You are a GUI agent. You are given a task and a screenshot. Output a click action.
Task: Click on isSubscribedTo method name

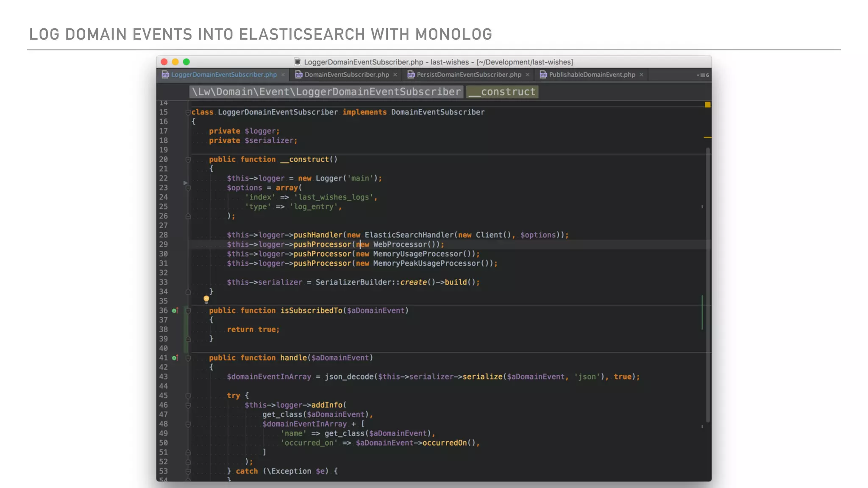point(311,311)
